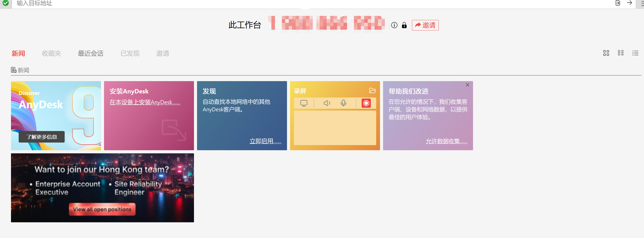Click the green connection status check icon

coord(6,3)
